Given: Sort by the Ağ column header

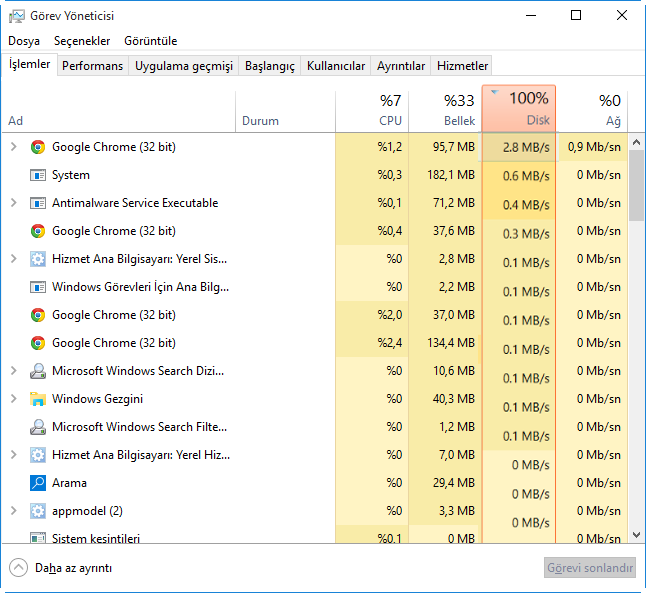Looking at the screenshot, I should [592, 111].
